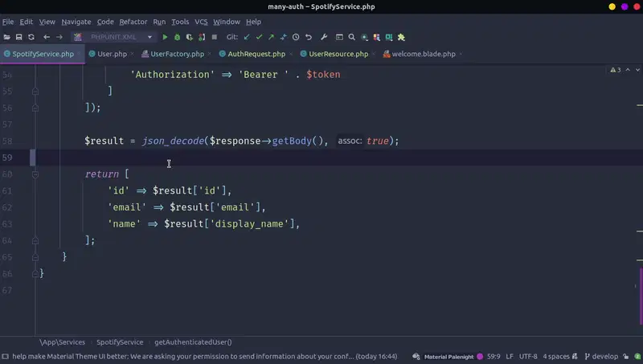Click the Git rollback arrow icon
643x364 pixels.
coord(309,37)
